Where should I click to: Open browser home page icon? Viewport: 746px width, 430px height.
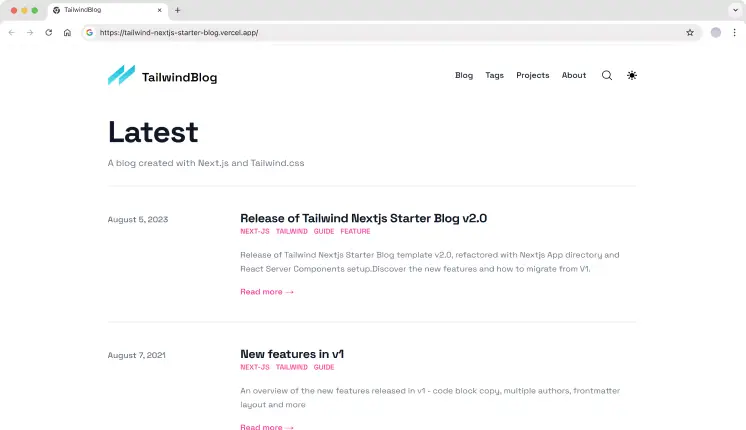[x=67, y=32]
